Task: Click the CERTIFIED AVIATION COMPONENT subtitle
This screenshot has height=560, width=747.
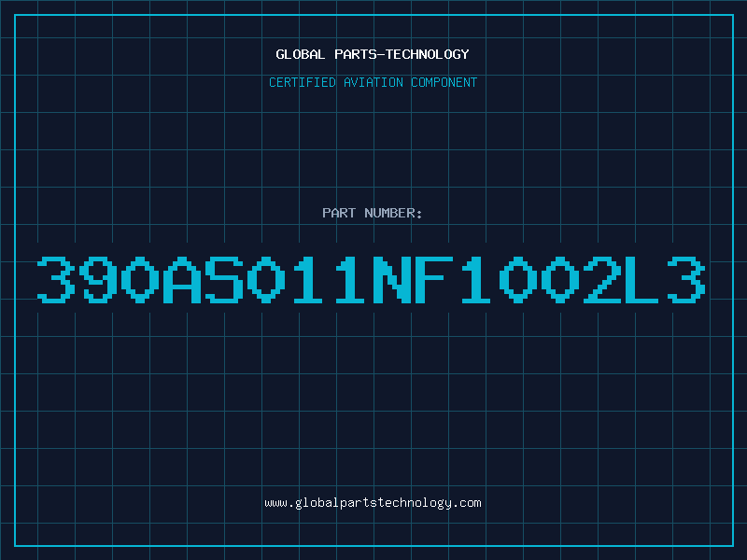Action: [373, 82]
